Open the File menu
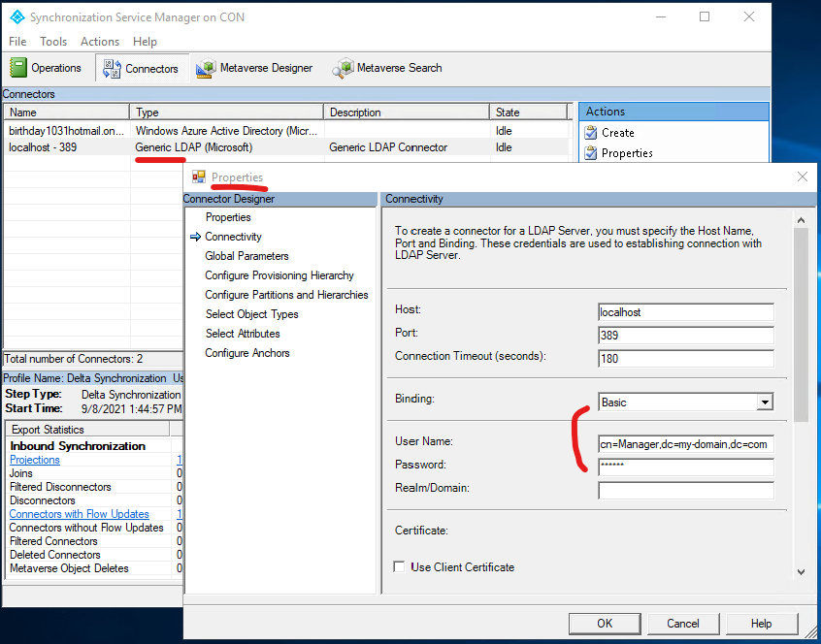This screenshot has height=644, width=821. pos(17,42)
